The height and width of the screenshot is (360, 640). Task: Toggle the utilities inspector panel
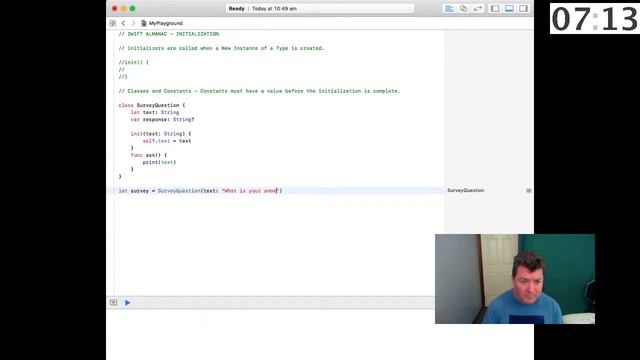point(523,9)
